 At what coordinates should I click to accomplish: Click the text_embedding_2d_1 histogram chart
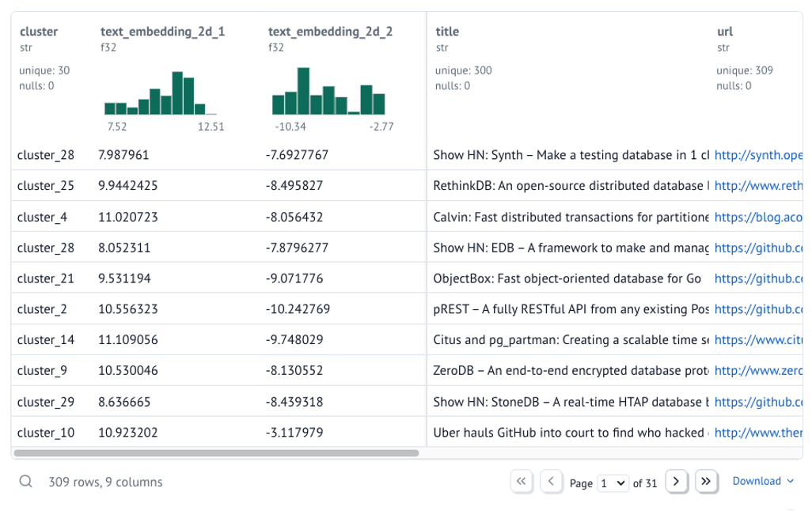161,93
